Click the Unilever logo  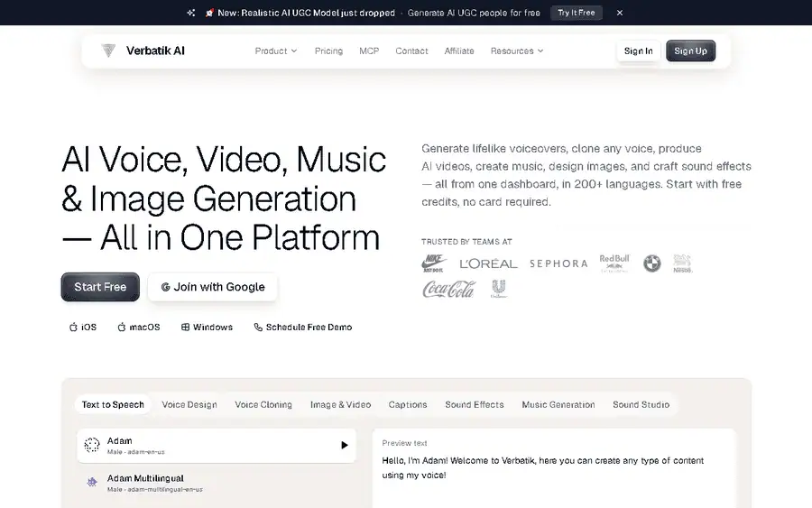pyautogui.click(x=499, y=289)
